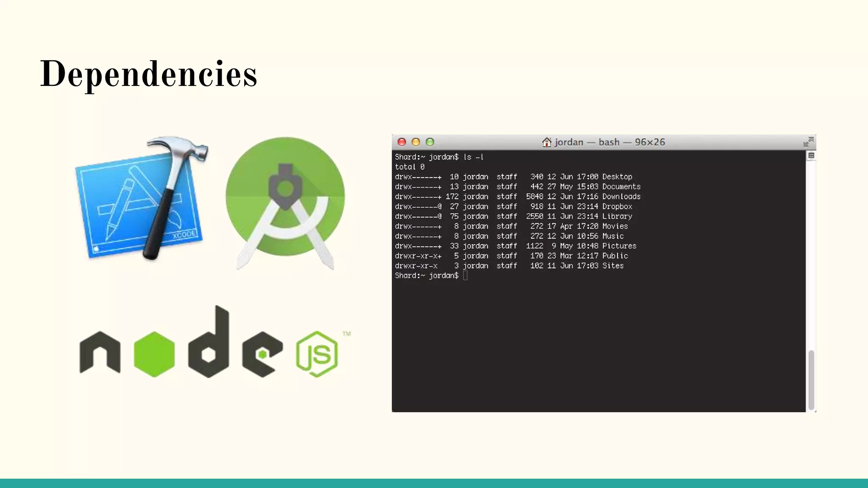The width and height of the screenshot is (868, 488).
Task: Click the green JS hexagon badge
Action: click(317, 354)
